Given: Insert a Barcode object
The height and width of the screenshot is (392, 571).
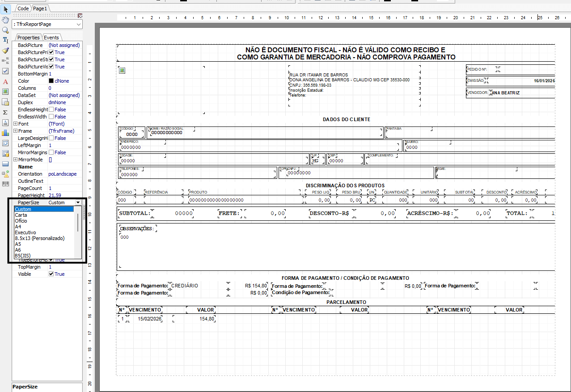Looking at the screenshot, I should click(x=5, y=184).
